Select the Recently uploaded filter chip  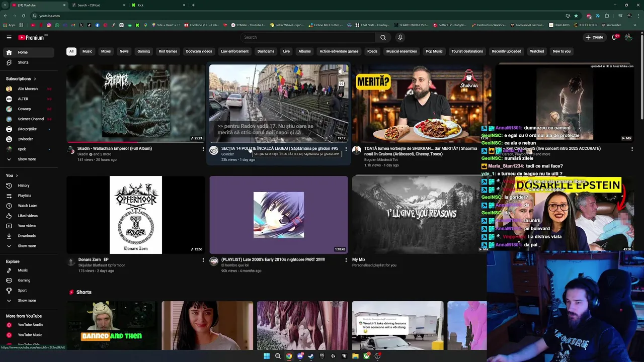(x=506, y=51)
